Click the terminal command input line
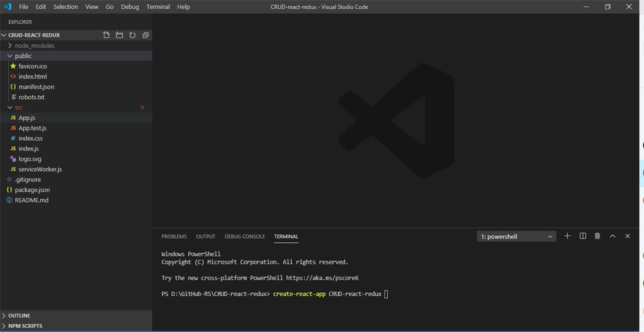 (x=274, y=294)
